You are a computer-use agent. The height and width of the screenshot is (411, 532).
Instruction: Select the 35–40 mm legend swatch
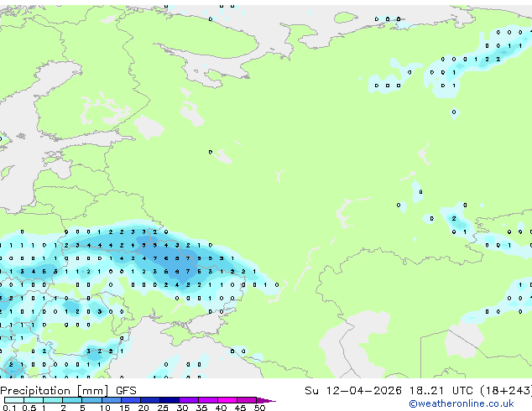click(x=208, y=400)
